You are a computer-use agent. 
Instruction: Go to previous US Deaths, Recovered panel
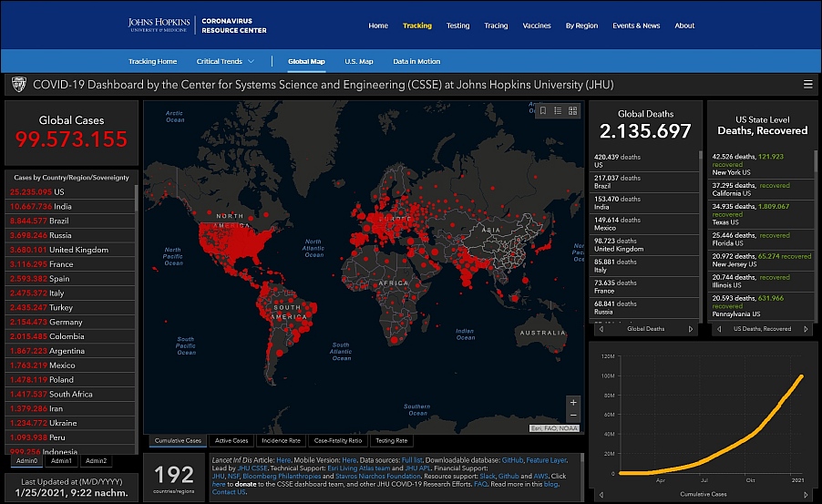point(719,329)
